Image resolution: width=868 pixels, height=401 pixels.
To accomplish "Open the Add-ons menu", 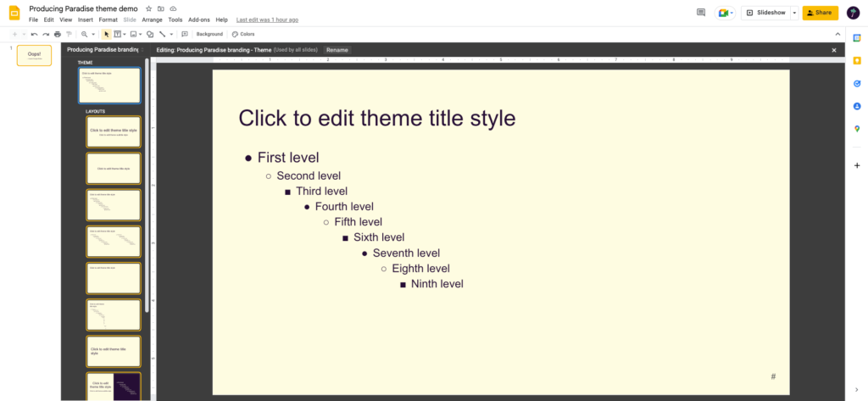I will click(x=199, y=20).
